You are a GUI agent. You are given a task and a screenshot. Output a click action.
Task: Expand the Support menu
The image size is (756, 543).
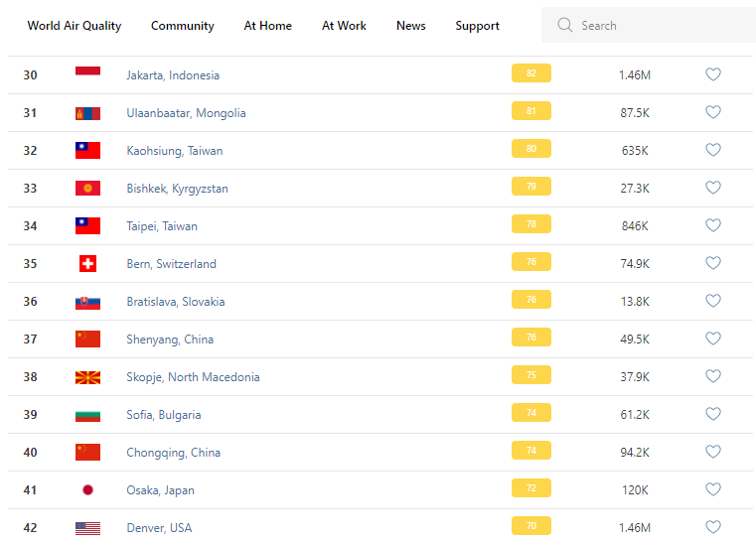point(478,26)
